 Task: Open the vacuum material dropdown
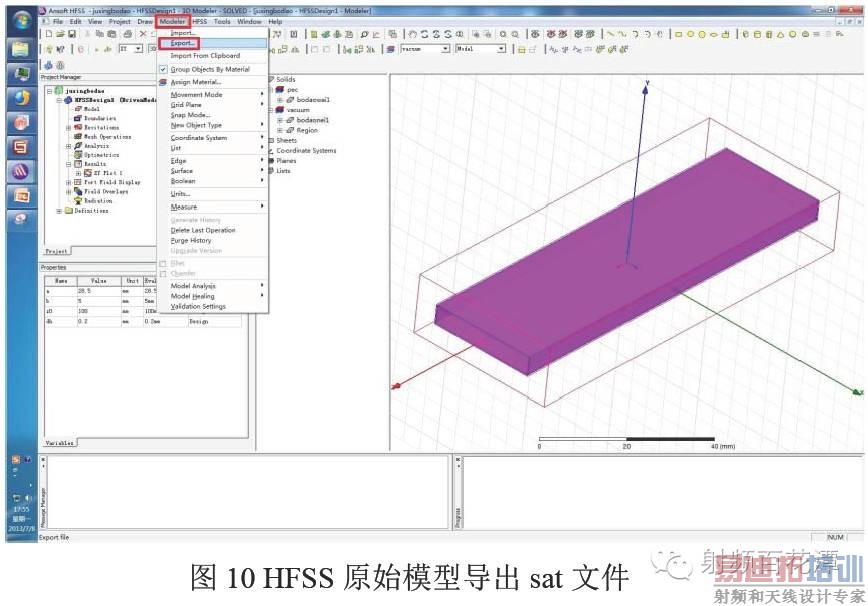click(446, 49)
